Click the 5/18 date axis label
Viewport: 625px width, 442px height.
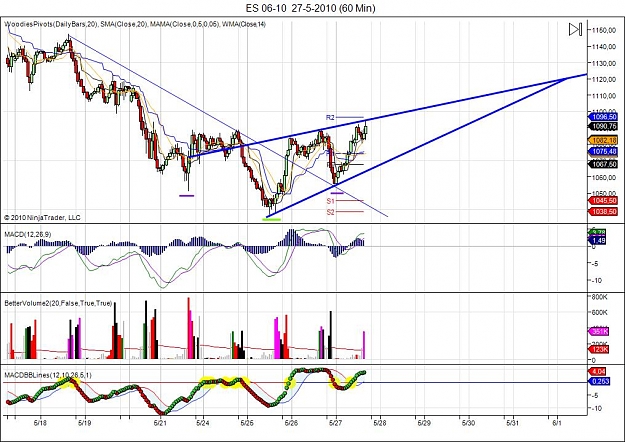coord(40,422)
